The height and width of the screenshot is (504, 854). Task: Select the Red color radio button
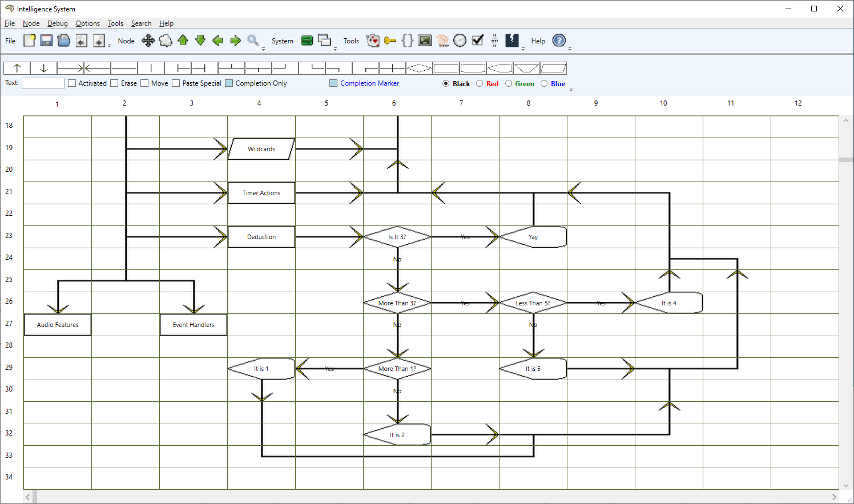coord(480,83)
